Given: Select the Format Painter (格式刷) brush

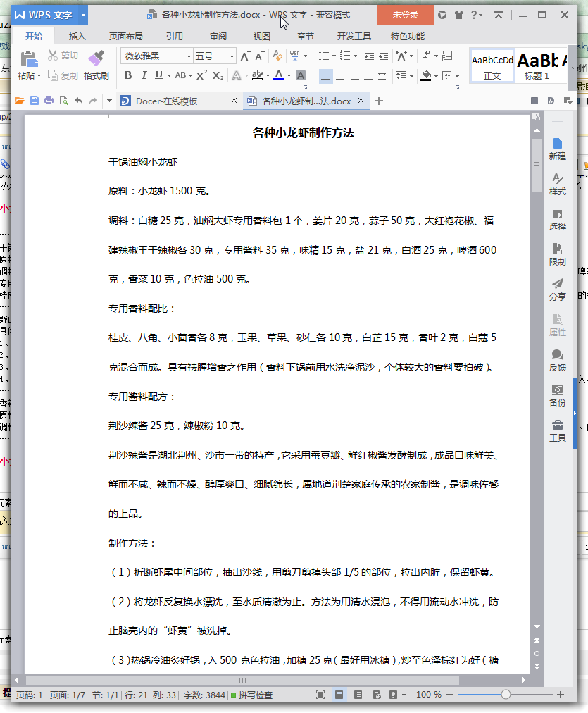Looking at the screenshot, I should (x=96, y=66).
